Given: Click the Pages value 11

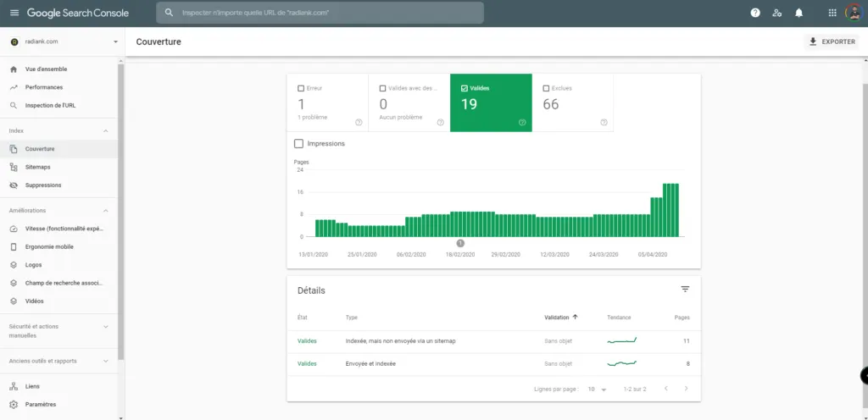Looking at the screenshot, I should [x=687, y=341].
